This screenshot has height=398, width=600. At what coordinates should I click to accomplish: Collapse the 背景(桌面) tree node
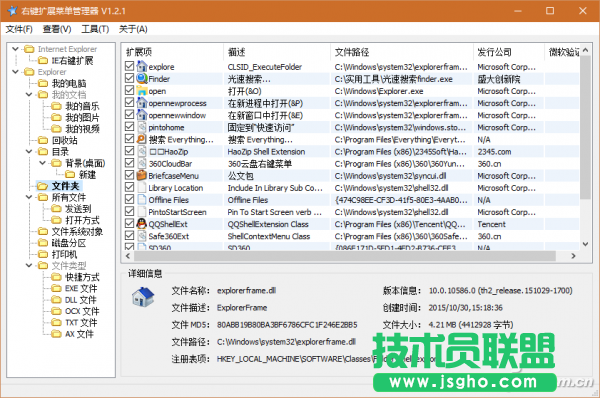tap(42, 163)
